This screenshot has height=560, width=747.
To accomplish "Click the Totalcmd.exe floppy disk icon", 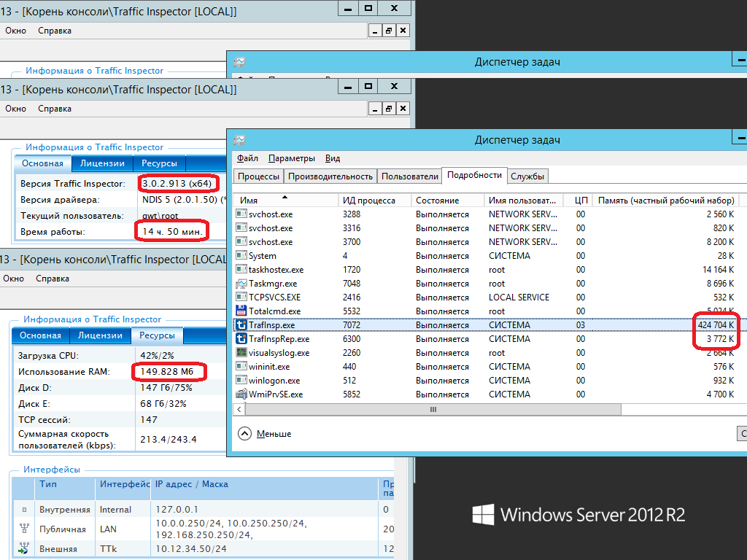I will pyautogui.click(x=241, y=311).
